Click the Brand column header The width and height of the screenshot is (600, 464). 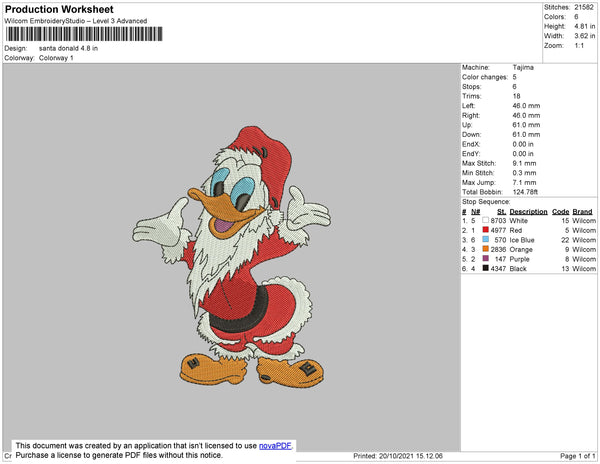pos(583,211)
